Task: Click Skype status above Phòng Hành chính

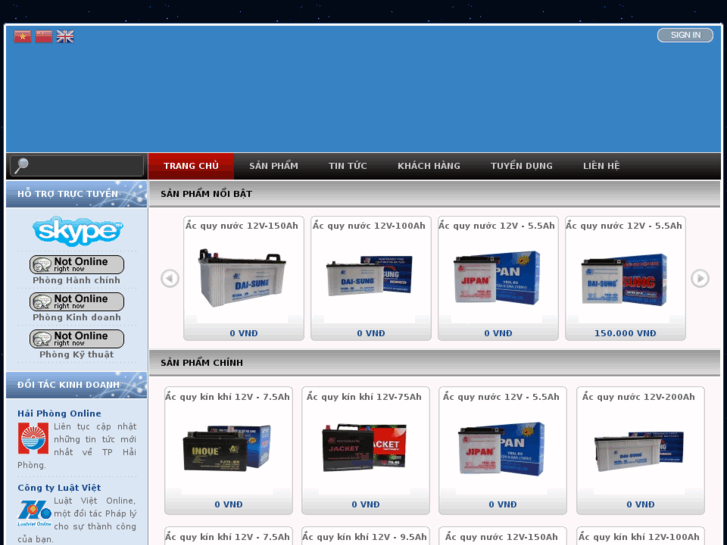Action: click(x=77, y=264)
